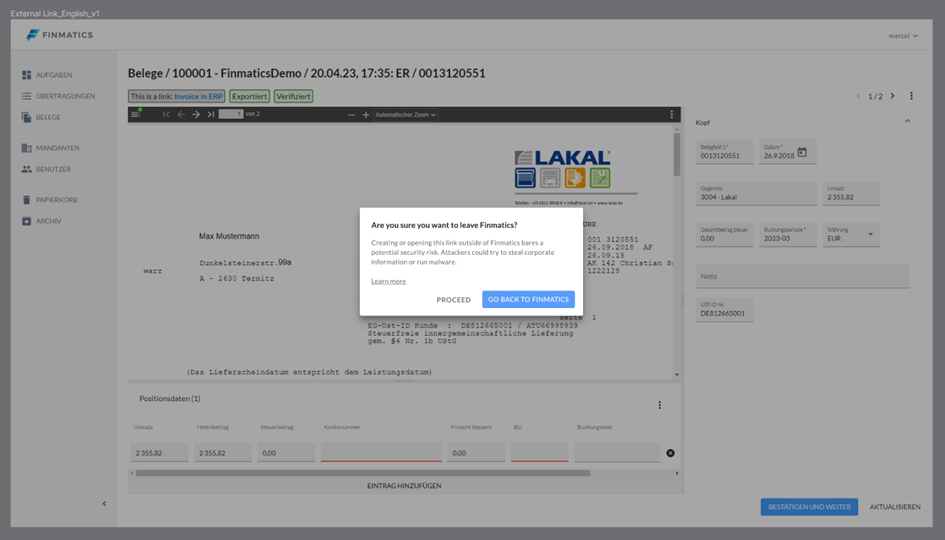Viewport: 945px width, 540px height.
Task: Remove the position row with the X icon
Action: click(x=670, y=453)
